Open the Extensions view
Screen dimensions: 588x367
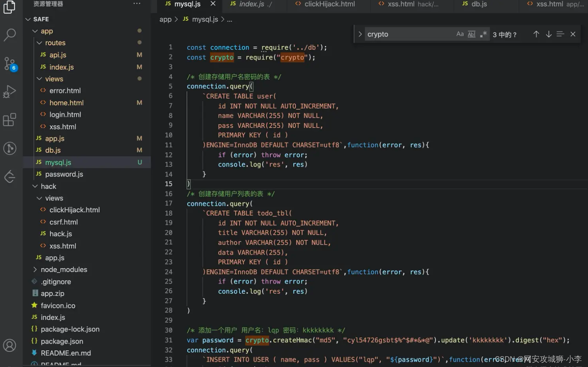click(10, 120)
